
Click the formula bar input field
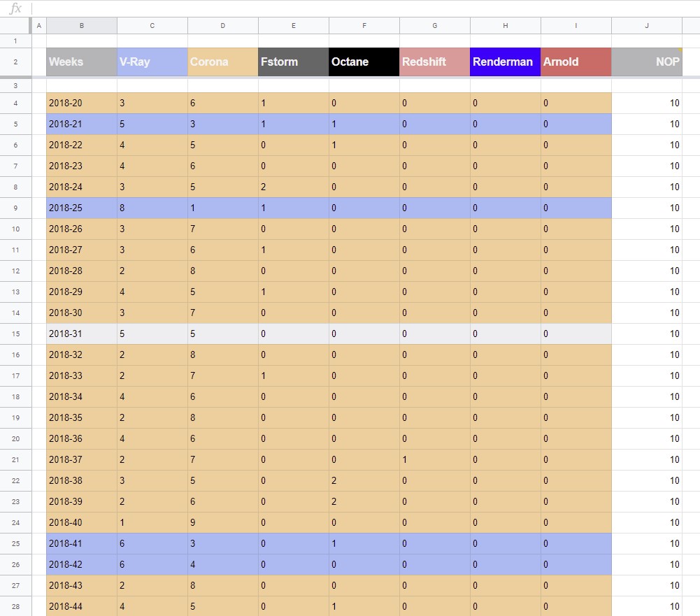pyautogui.click(x=365, y=8)
